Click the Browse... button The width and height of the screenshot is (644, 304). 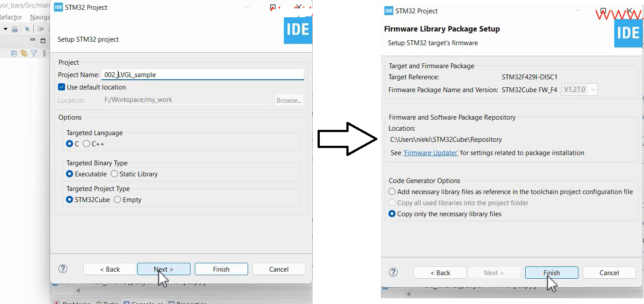(x=289, y=100)
